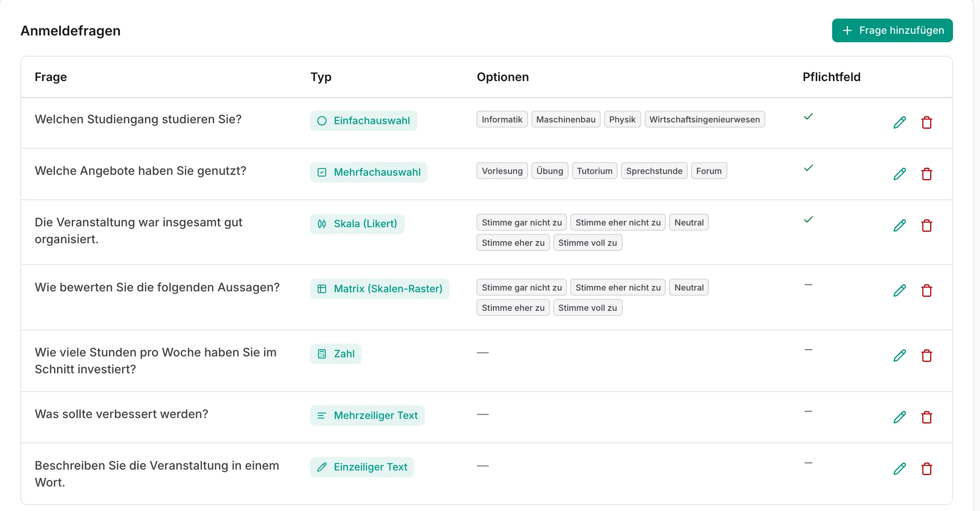Screen dimensions: 980x511
Task: Click the Anmeldefragen section heading
Action: tap(71, 31)
